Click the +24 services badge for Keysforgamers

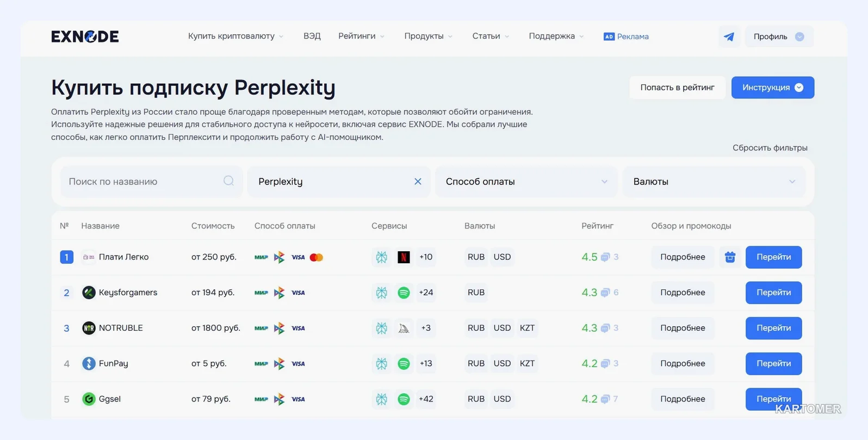pyautogui.click(x=426, y=293)
